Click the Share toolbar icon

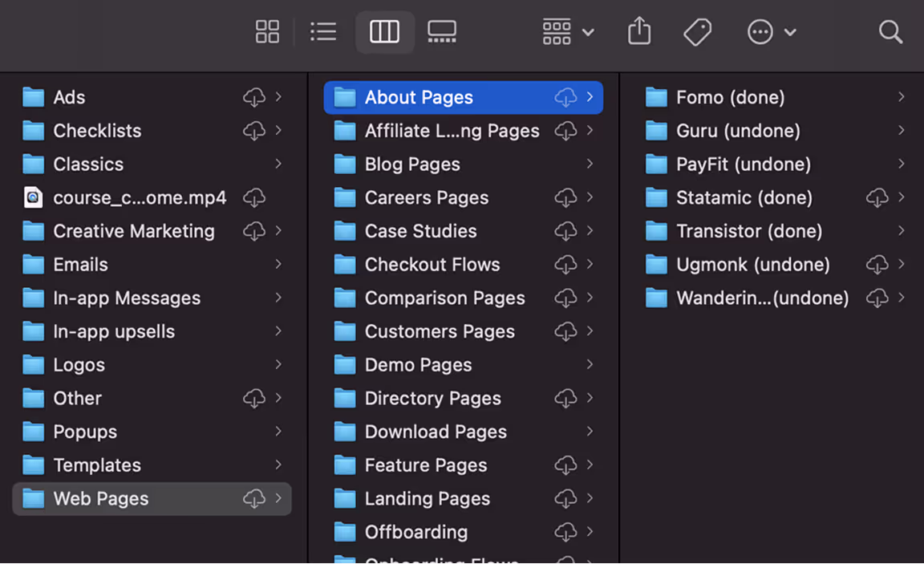point(638,30)
